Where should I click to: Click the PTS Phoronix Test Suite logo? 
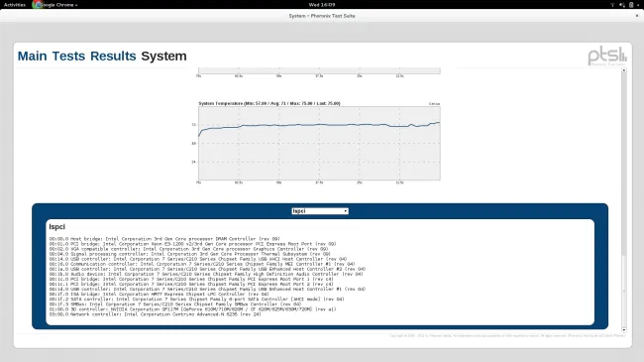607,57
